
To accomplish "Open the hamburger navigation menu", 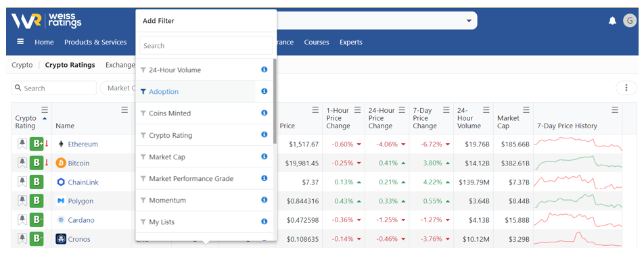I will (x=20, y=41).
